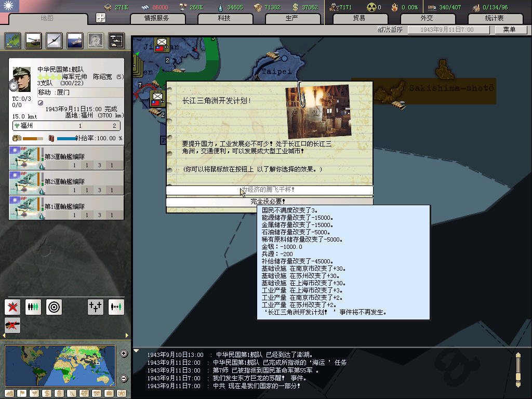Screen dimensions: 532x399
Task: Switch to the 地图 tab
Action: (x=47, y=18)
